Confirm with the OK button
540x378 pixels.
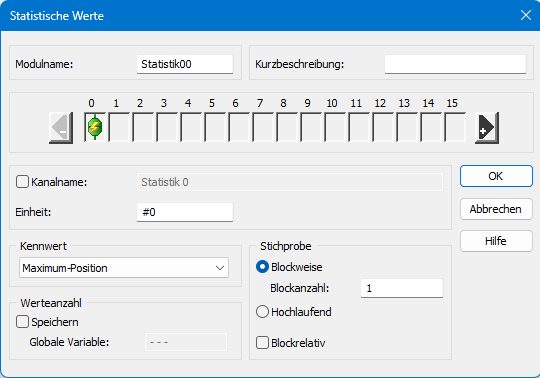click(x=496, y=176)
